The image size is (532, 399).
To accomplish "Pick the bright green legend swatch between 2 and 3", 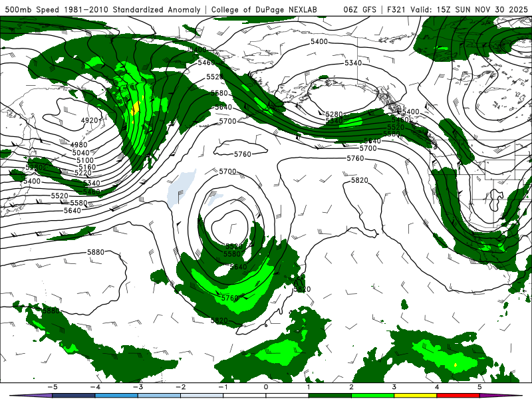I will [x=372, y=396].
